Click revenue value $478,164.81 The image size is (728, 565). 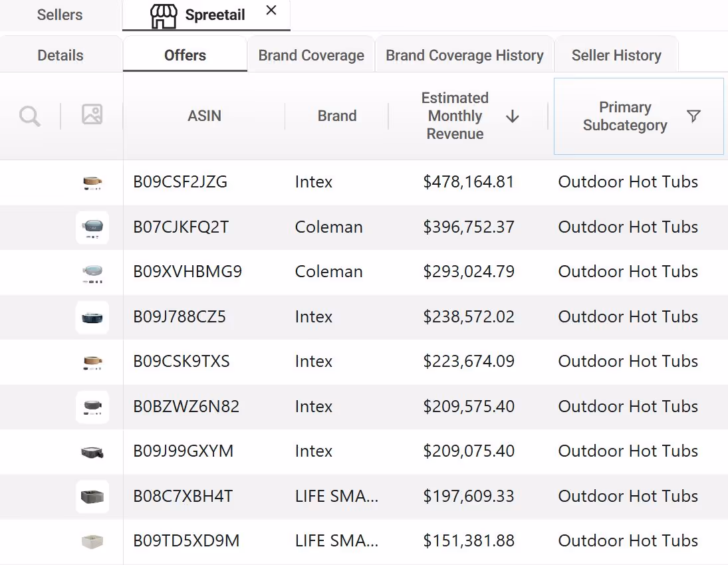pos(469,182)
